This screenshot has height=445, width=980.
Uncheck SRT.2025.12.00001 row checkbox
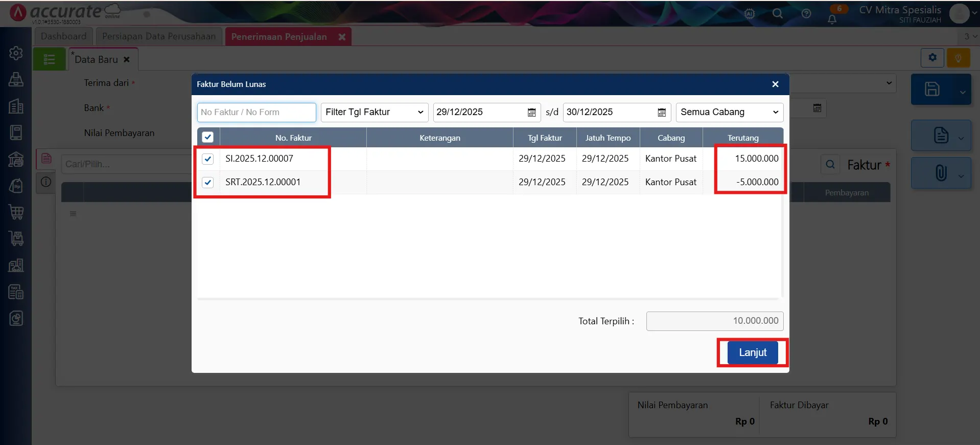pos(208,183)
